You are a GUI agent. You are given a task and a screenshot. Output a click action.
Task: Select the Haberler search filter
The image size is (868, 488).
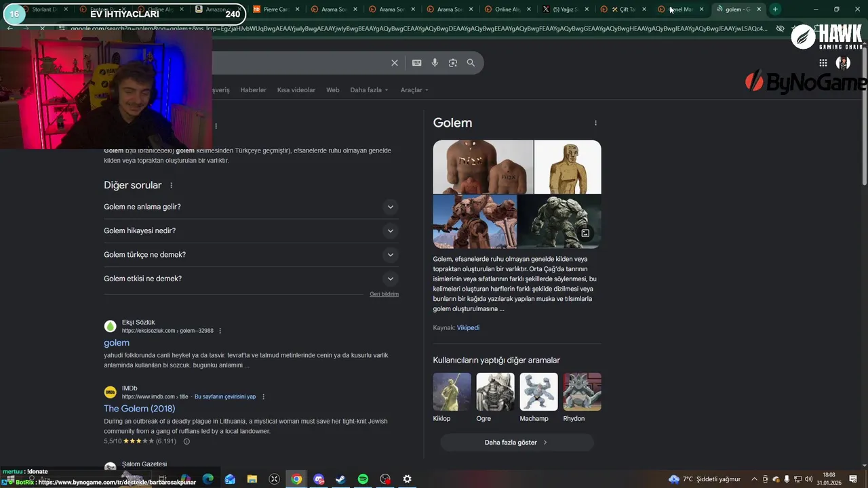(253, 90)
